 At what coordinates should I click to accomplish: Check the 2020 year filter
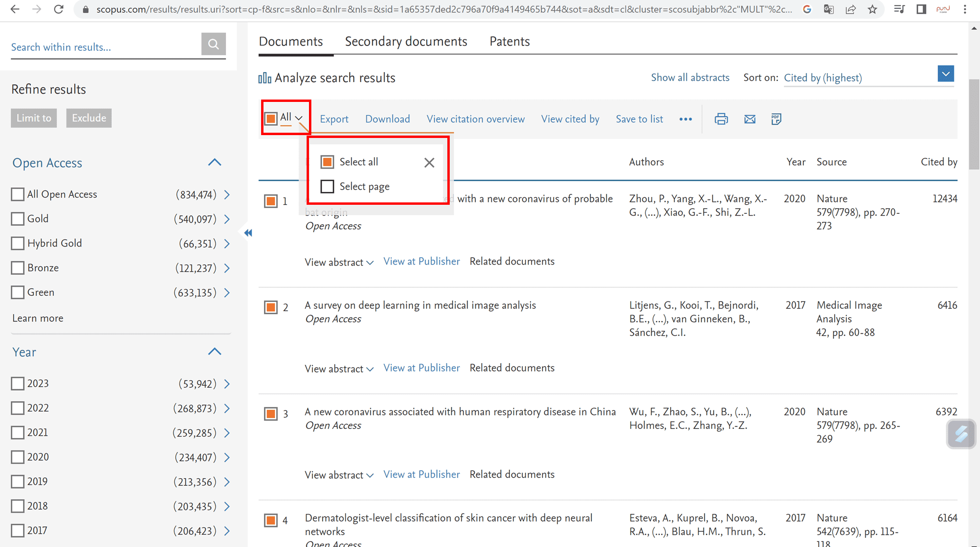(18, 457)
